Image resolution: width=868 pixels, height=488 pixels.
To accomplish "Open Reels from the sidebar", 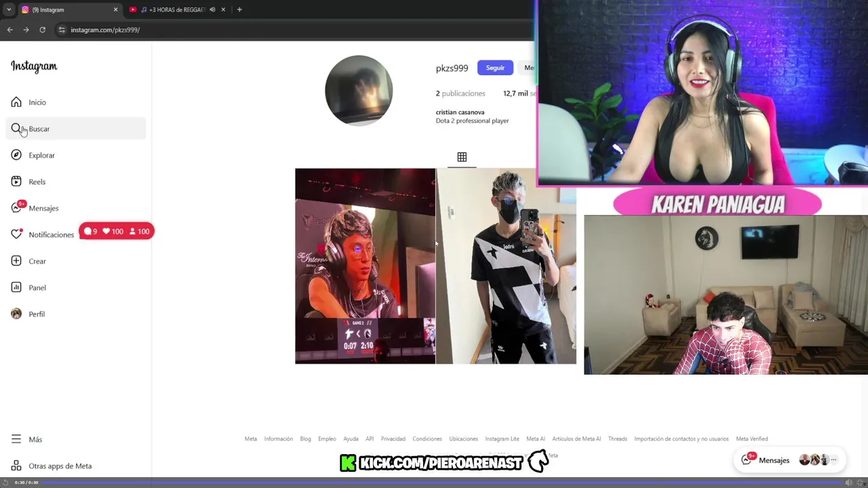I will (76, 182).
